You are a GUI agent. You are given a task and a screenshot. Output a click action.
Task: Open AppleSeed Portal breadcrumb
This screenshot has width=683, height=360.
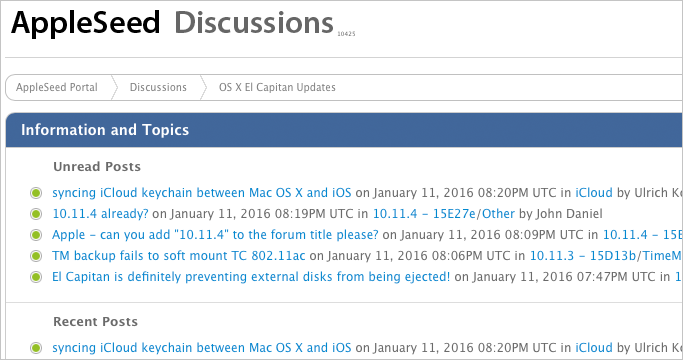coord(57,87)
